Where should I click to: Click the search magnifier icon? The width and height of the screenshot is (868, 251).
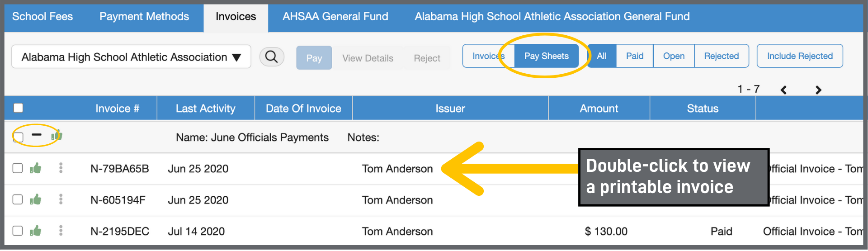[272, 57]
